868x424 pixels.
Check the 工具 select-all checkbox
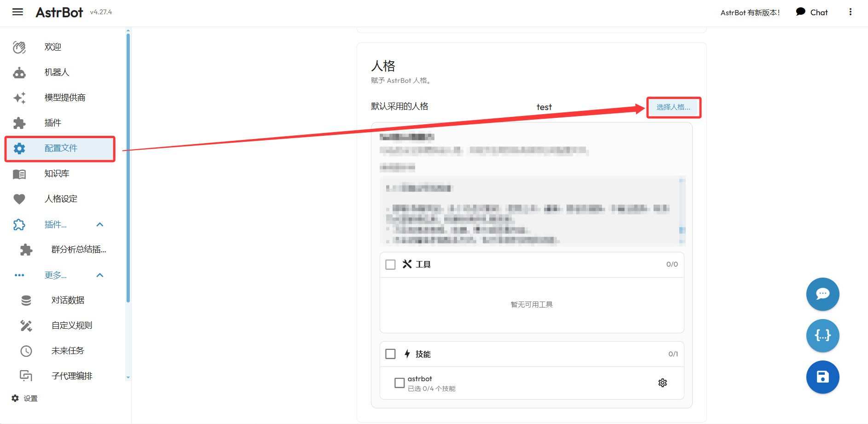[x=390, y=264]
